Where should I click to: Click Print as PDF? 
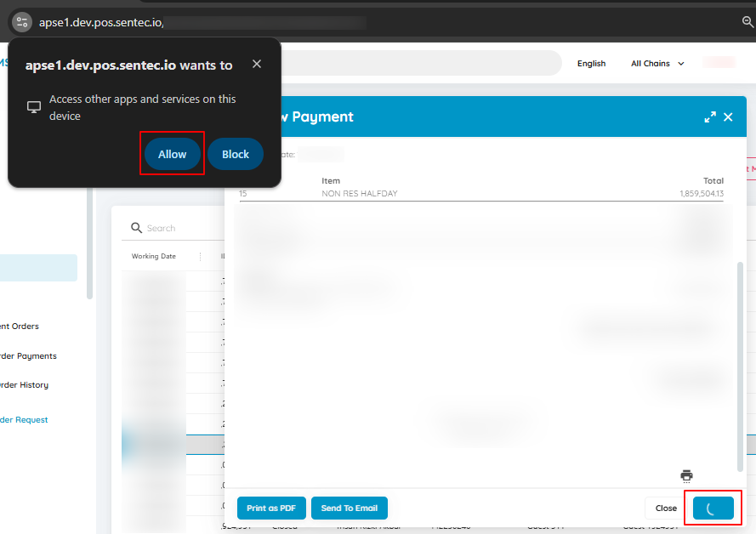(271, 508)
